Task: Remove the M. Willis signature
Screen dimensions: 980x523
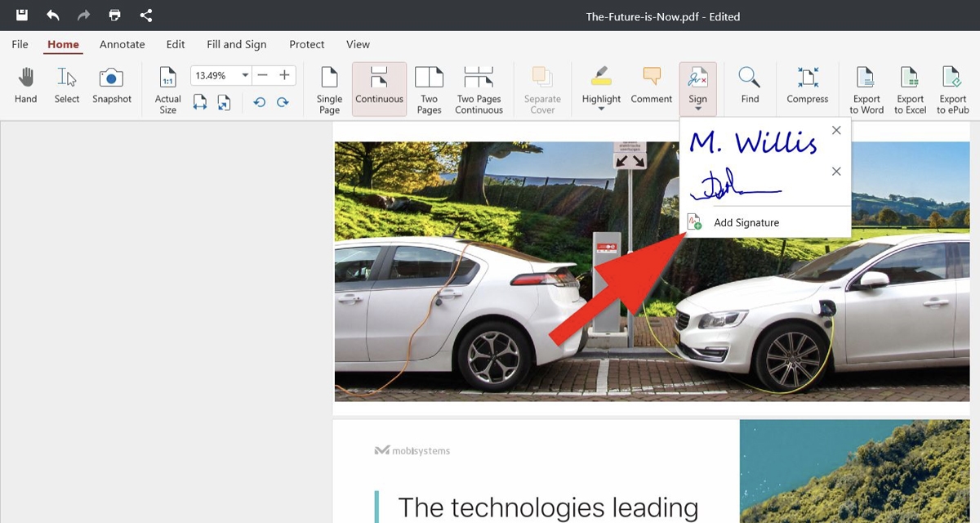Action: tap(835, 131)
